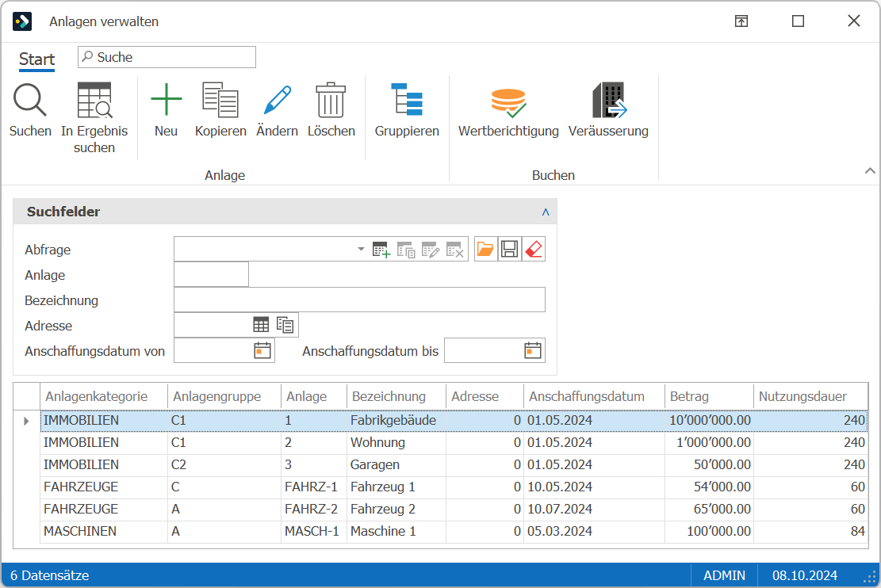Click the 6 Datensätze status text

pos(49,575)
